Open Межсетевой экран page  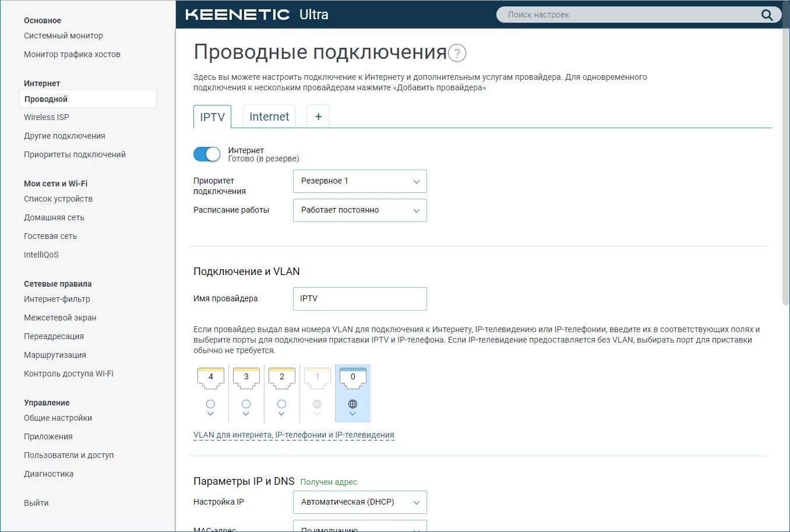tap(60, 318)
